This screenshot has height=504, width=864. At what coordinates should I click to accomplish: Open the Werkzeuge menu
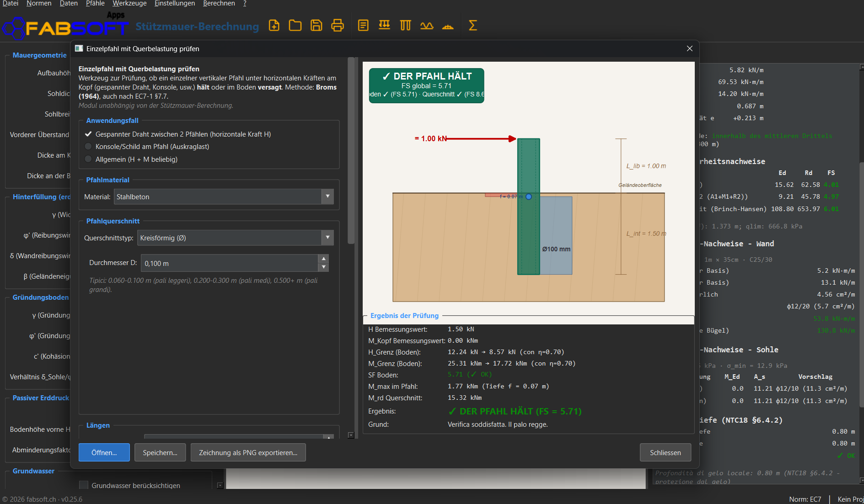click(x=129, y=3)
